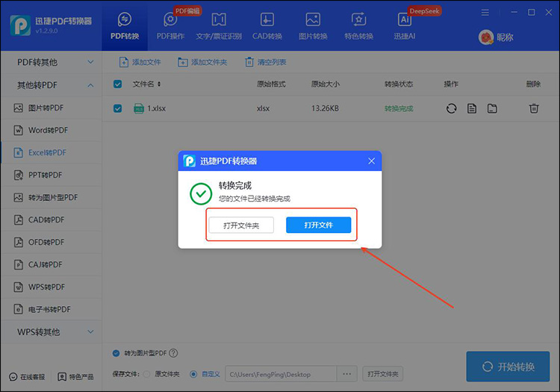
Task: Open the 迅捷AI DeepSeek tool
Action: coord(405,25)
